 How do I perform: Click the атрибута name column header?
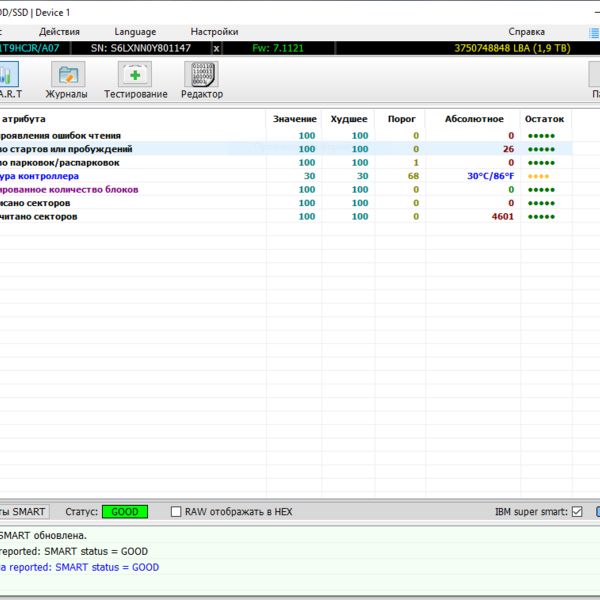[x=132, y=119]
